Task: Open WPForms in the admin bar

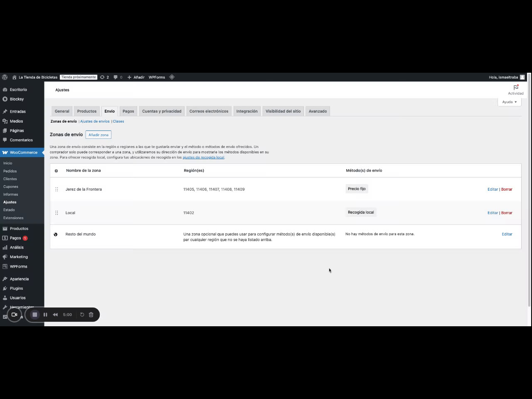Action: tap(157, 77)
